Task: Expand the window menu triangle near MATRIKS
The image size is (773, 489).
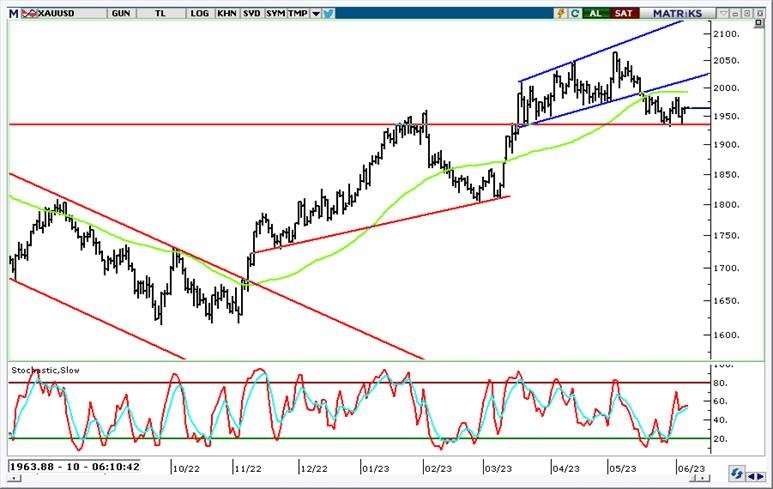Action: coord(723,14)
